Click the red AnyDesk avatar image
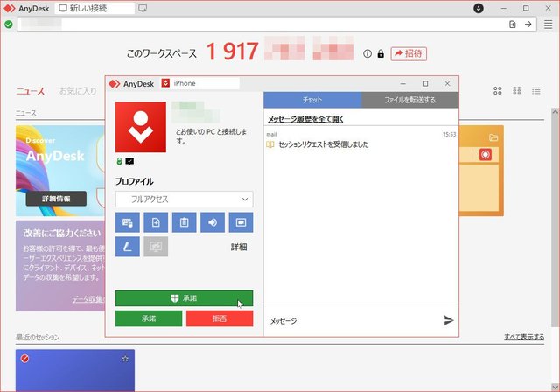This screenshot has width=560, height=392. point(141,127)
